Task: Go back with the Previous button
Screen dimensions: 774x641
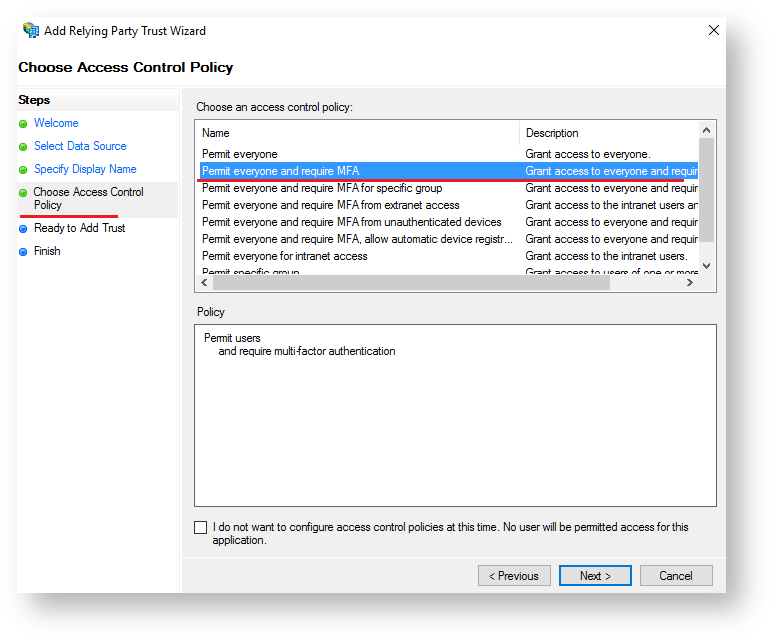Action: pyautogui.click(x=515, y=575)
